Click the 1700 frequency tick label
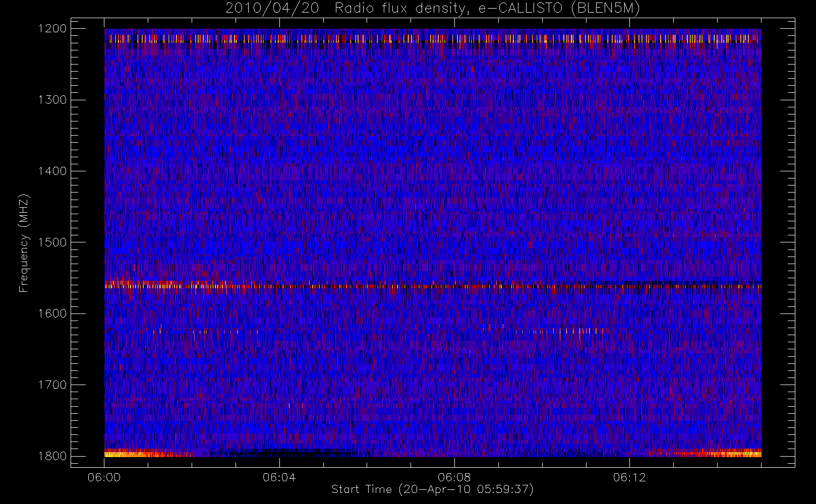 pos(53,385)
